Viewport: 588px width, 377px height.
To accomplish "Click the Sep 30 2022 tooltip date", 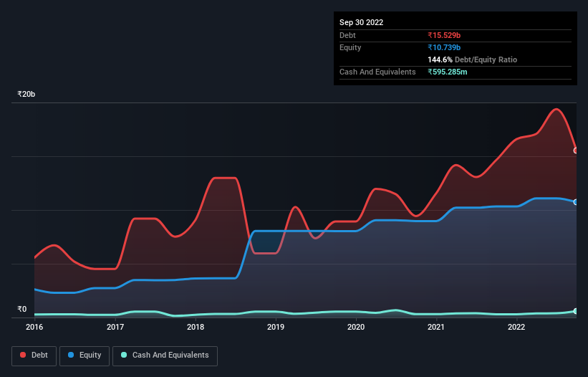I will 362,22.
